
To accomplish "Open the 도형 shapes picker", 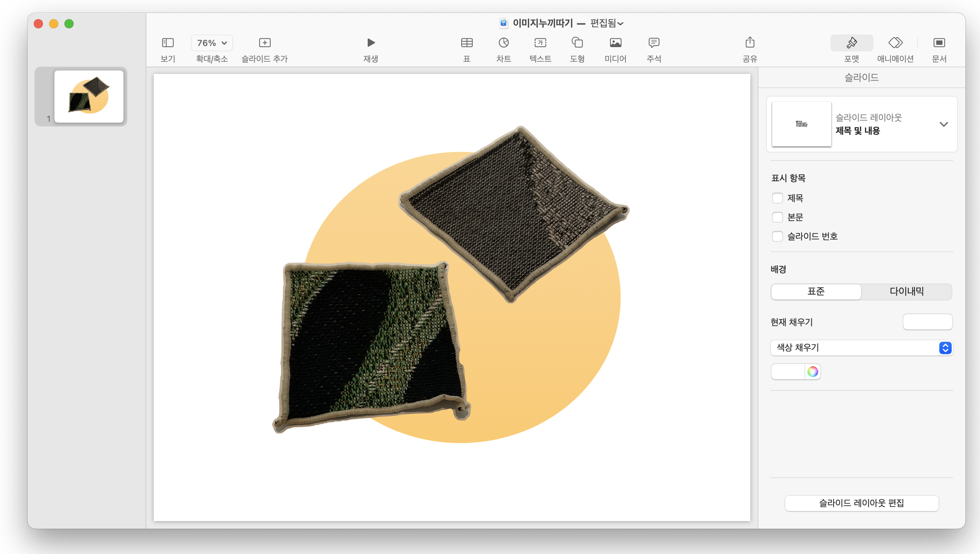I will tap(577, 43).
